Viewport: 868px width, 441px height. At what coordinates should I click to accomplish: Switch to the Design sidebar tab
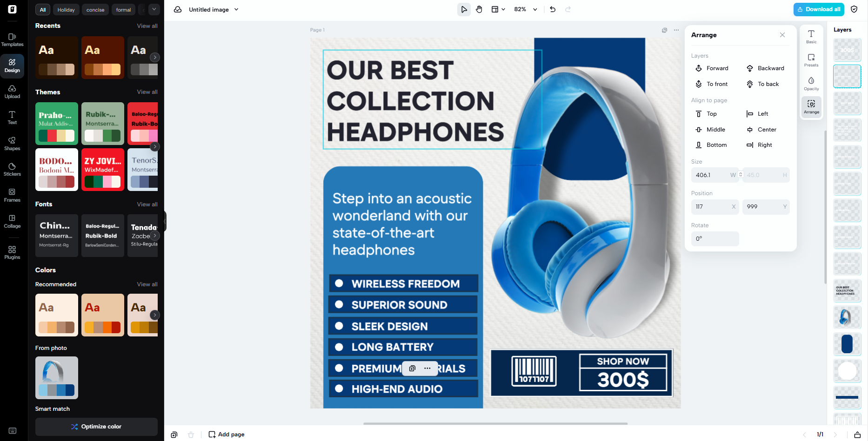pyautogui.click(x=12, y=66)
